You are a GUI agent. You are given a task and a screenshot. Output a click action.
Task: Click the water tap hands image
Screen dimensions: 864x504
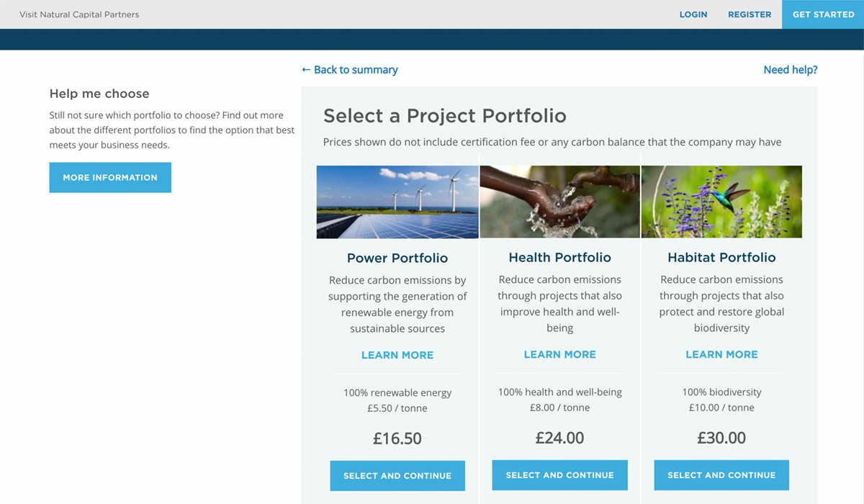[x=559, y=202]
